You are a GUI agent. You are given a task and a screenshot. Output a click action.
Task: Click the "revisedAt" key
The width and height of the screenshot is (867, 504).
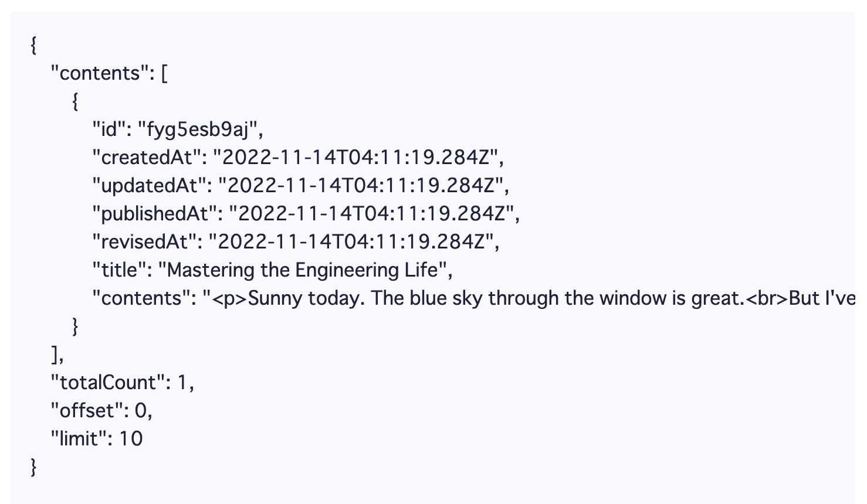(x=145, y=241)
